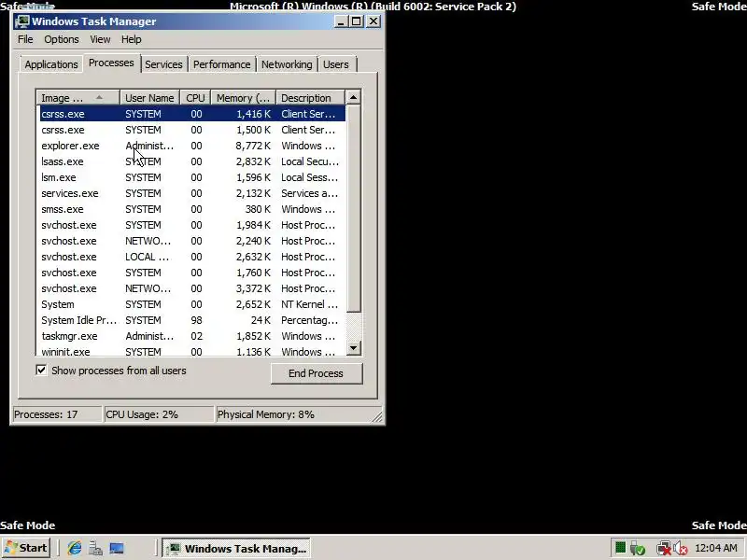Select svchost.exe row using 1,760 K memory

[192, 273]
